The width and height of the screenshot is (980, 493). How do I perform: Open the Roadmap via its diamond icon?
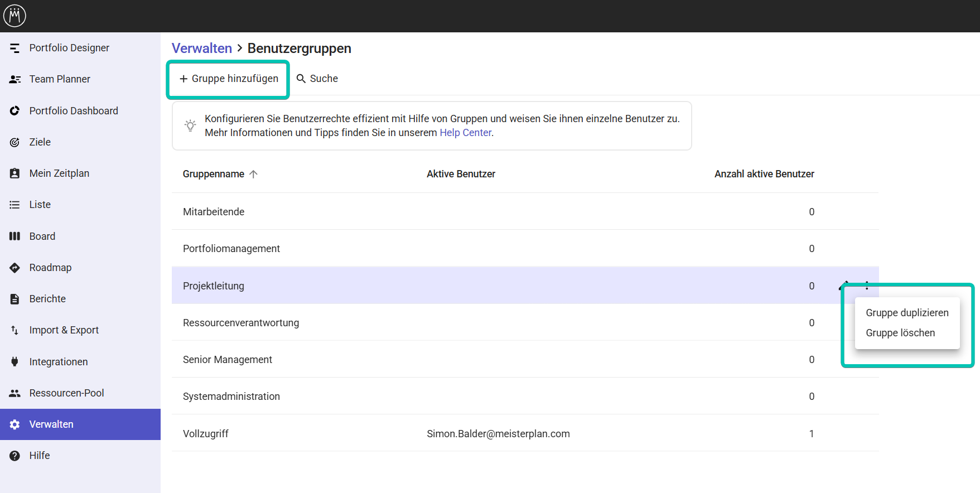point(15,268)
